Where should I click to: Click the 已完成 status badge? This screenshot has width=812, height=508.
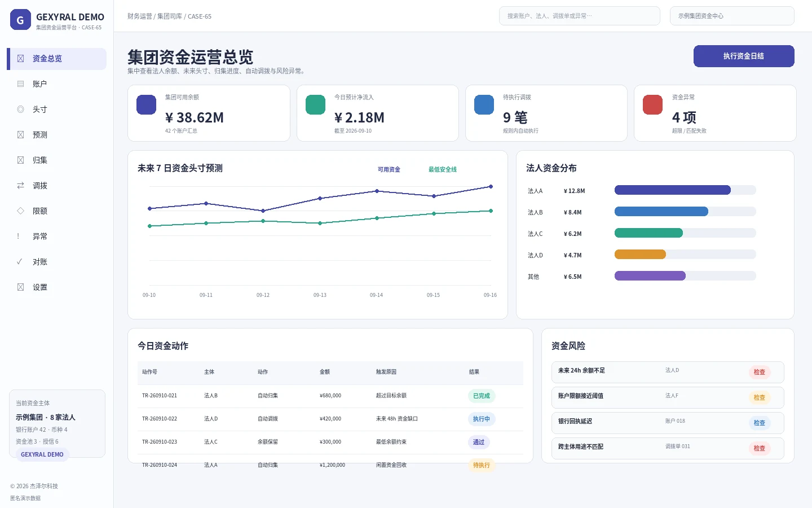(x=482, y=396)
